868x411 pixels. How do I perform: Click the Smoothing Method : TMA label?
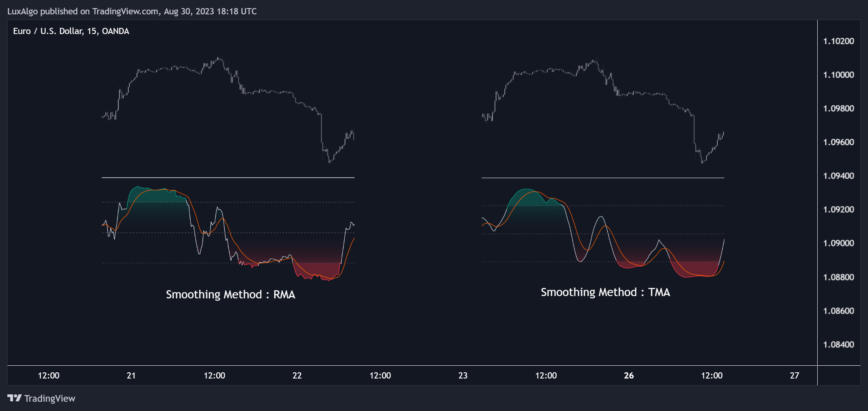click(605, 292)
